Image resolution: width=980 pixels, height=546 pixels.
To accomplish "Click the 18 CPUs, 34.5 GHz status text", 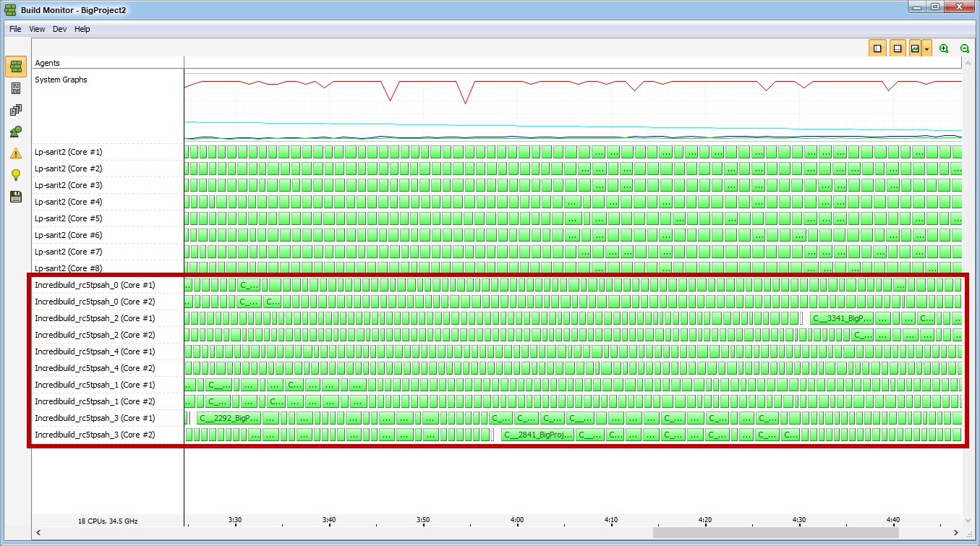I will point(108,521).
